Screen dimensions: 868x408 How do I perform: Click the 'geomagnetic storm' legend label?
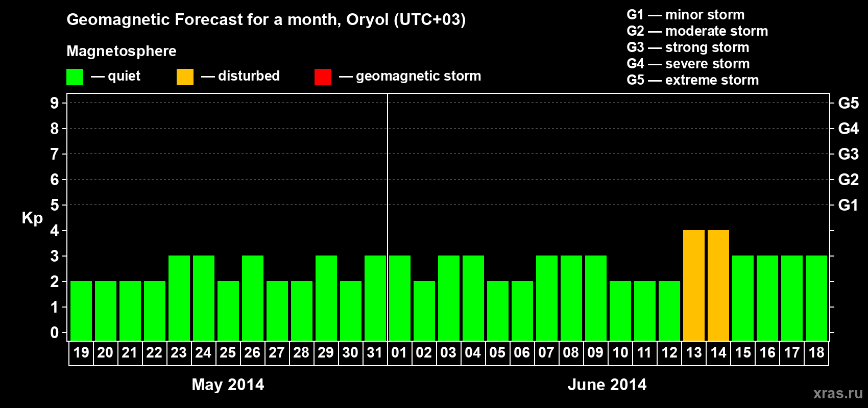pyautogui.click(x=419, y=76)
